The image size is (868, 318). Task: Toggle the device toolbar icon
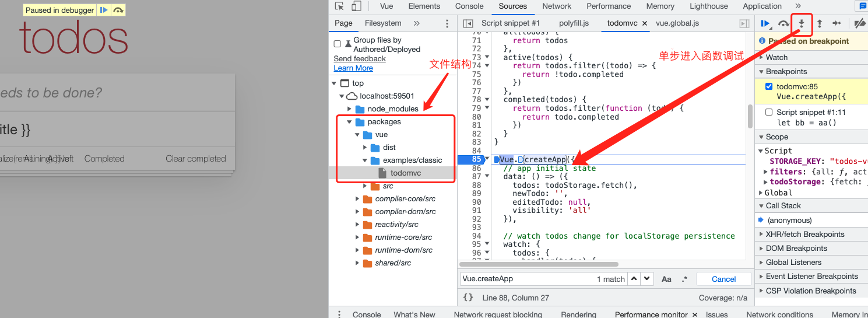(x=356, y=6)
